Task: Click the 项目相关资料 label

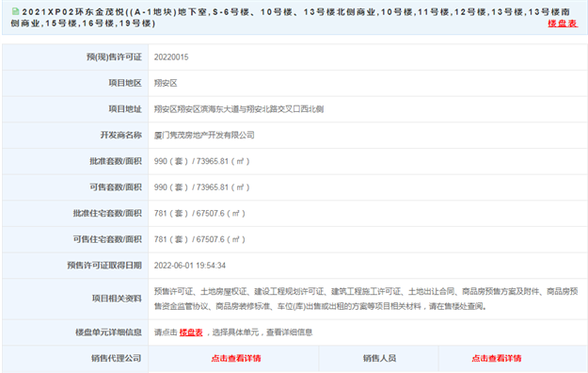Action: (117, 299)
